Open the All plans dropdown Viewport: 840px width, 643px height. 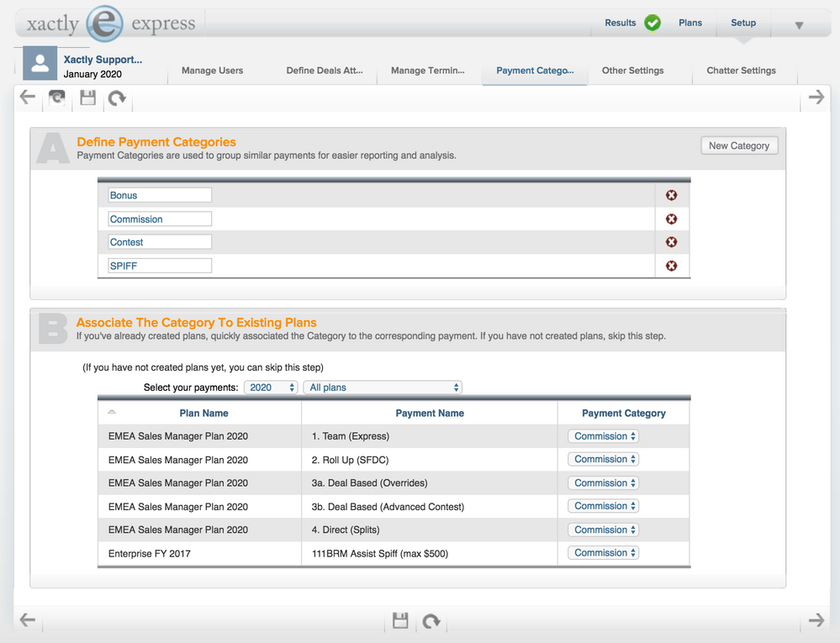click(x=383, y=387)
